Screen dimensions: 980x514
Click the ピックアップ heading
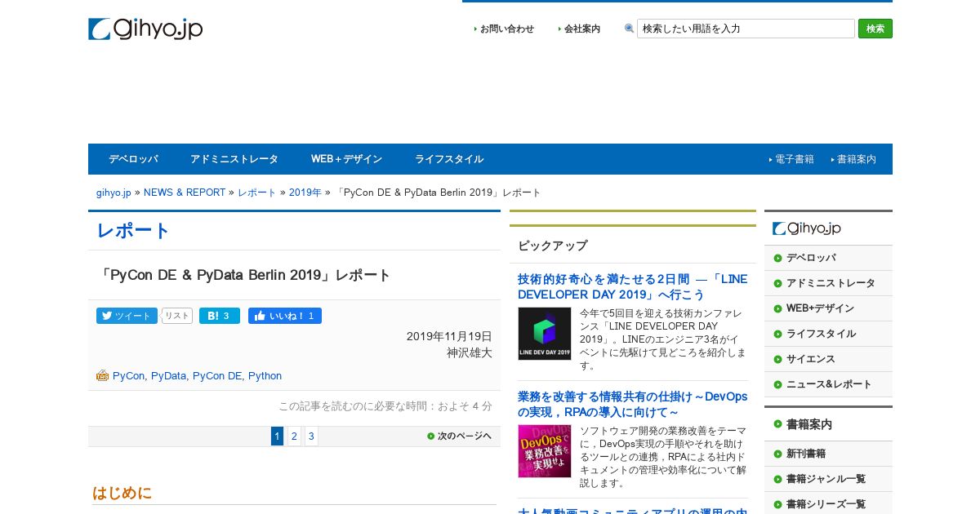[553, 246]
